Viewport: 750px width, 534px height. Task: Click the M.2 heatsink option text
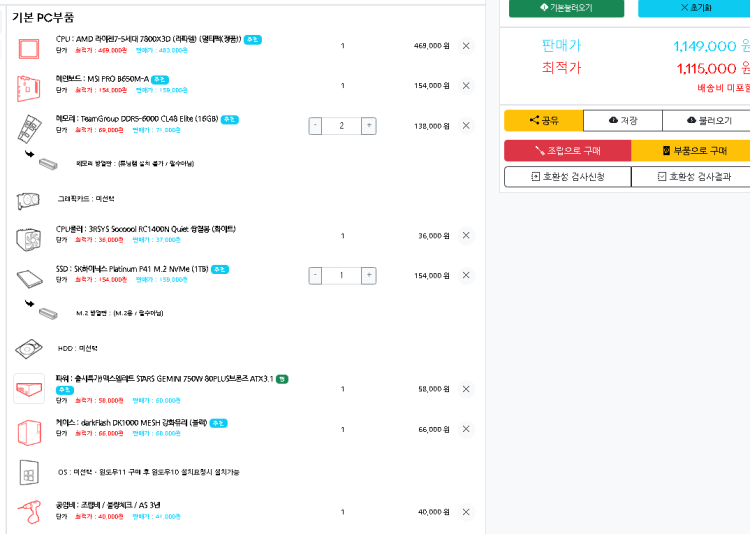point(120,313)
